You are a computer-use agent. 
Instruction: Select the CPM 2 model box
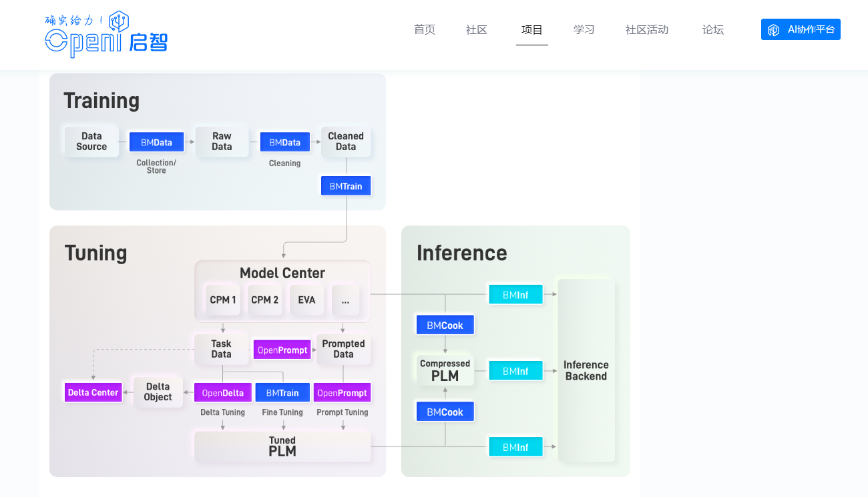click(265, 300)
